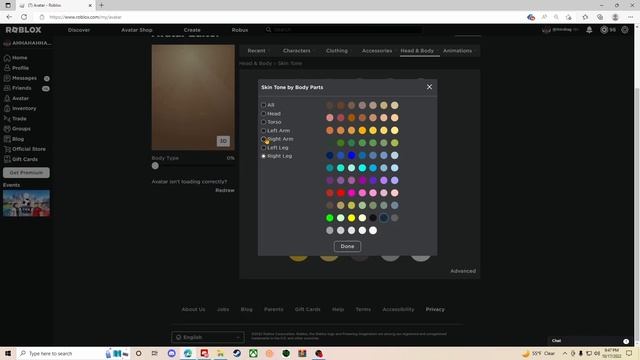Switch to the Recent tab

[x=256, y=51]
